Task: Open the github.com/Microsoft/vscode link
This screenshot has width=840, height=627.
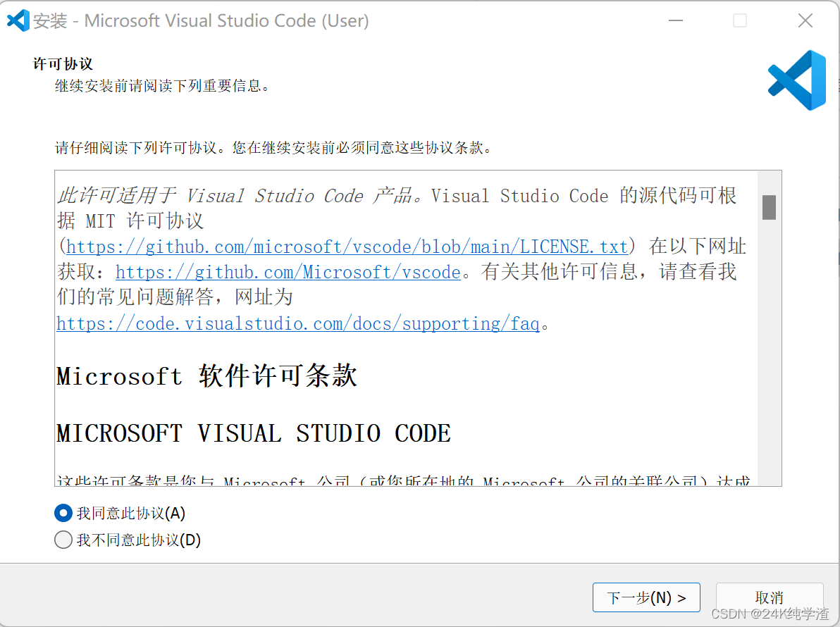Action: pos(288,273)
